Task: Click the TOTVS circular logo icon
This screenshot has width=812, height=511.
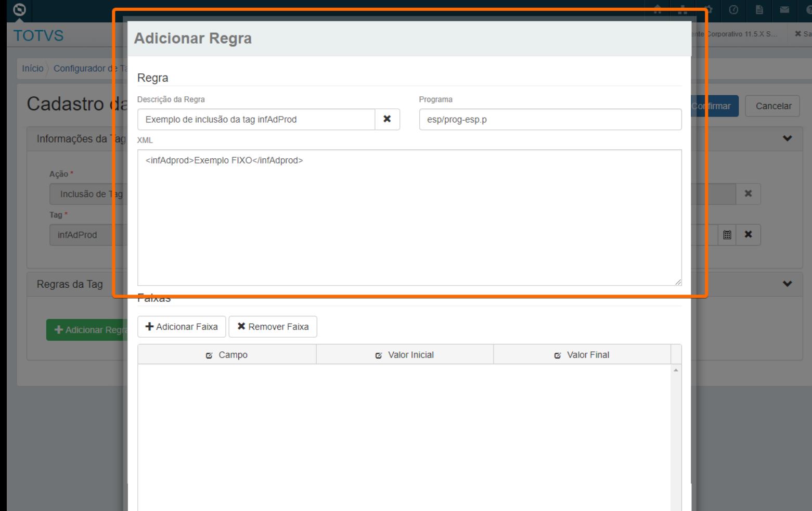Action: [x=19, y=10]
